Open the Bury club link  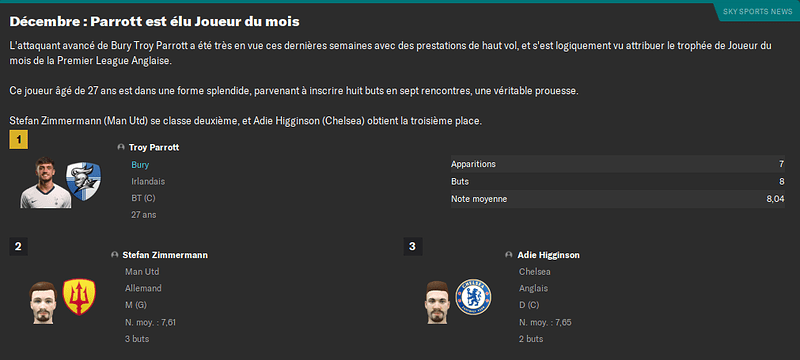click(140, 165)
